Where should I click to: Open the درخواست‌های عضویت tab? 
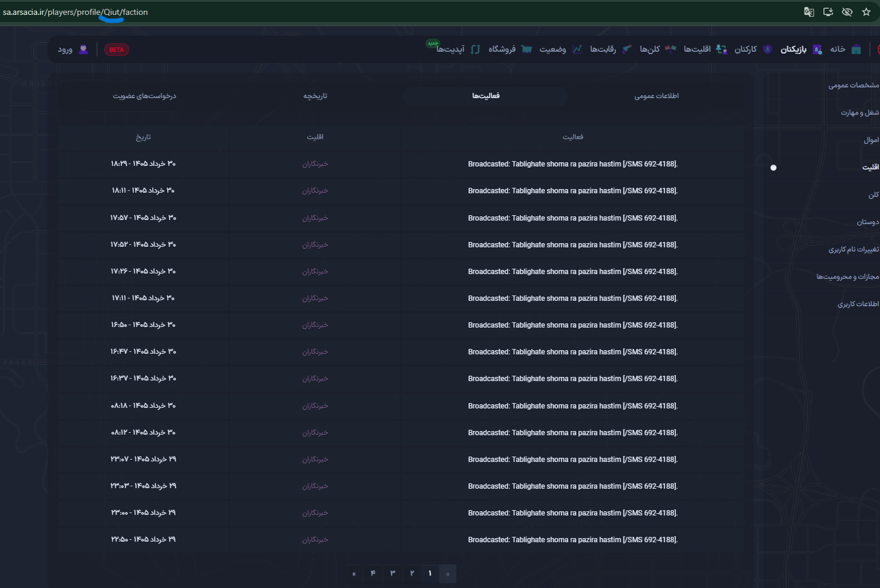[145, 96]
